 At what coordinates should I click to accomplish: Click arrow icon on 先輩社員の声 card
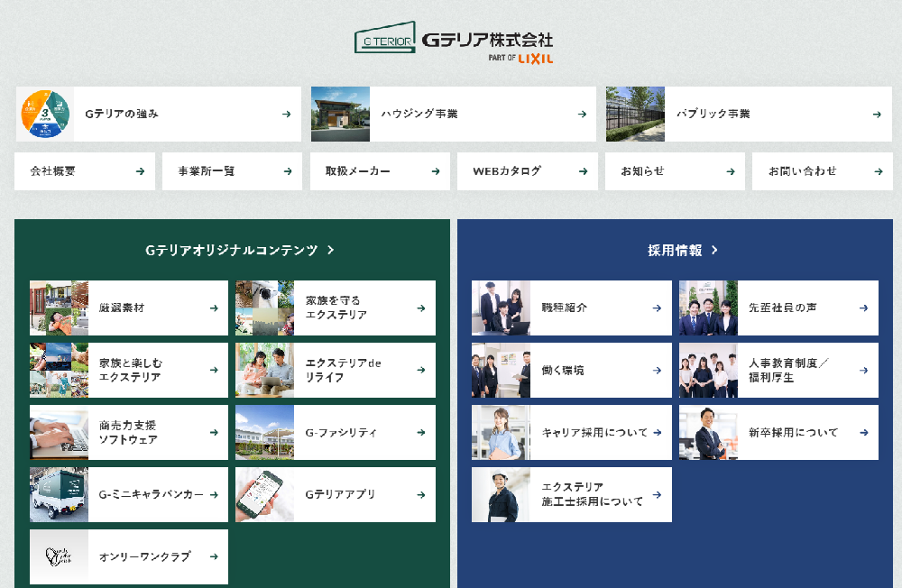pyautogui.click(x=864, y=308)
